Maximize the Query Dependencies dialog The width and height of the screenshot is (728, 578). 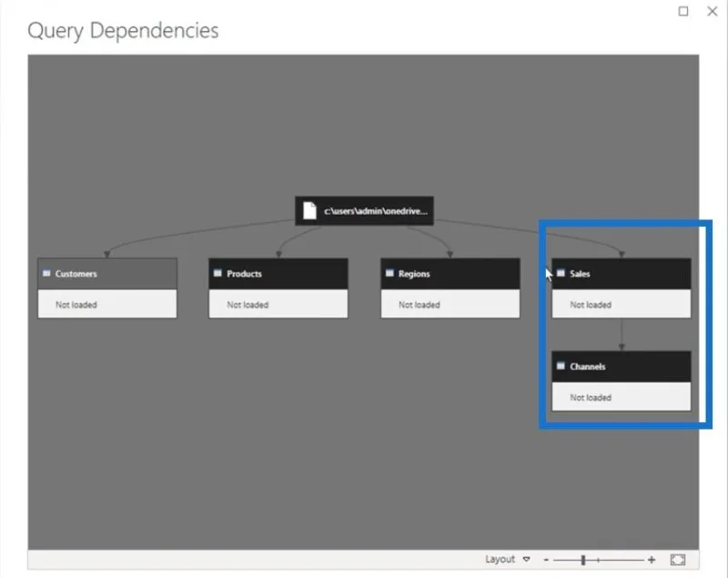pos(683,11)
